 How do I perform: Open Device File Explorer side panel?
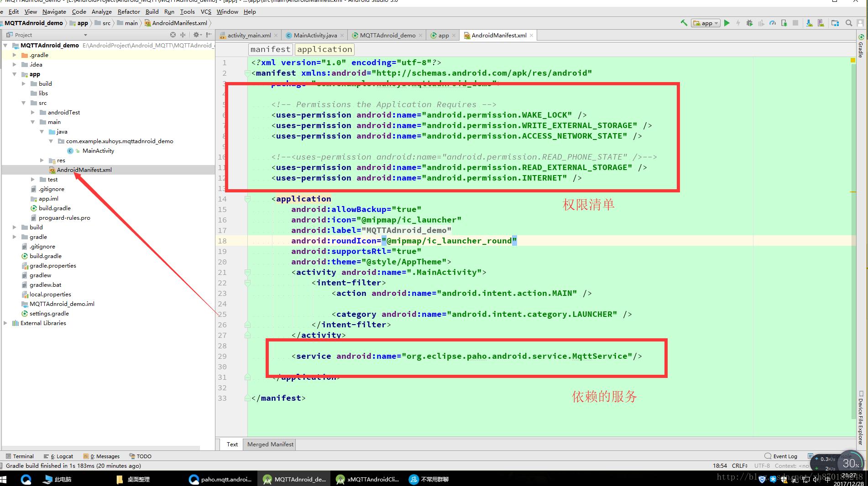point(861,417)
